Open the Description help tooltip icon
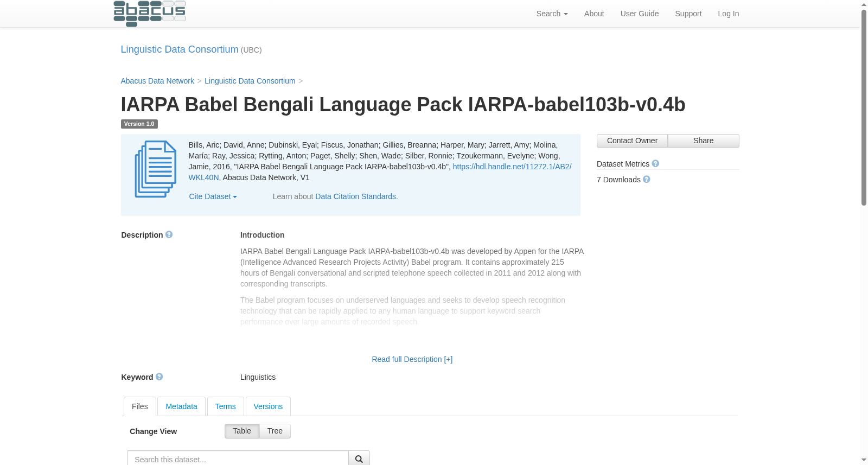The width and height of the screenshot is (868, 465). click(x=169, y=234)
